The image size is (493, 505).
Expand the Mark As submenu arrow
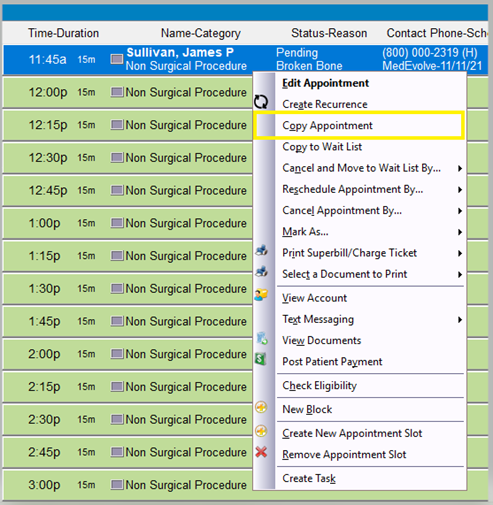(x=460, y=232)
